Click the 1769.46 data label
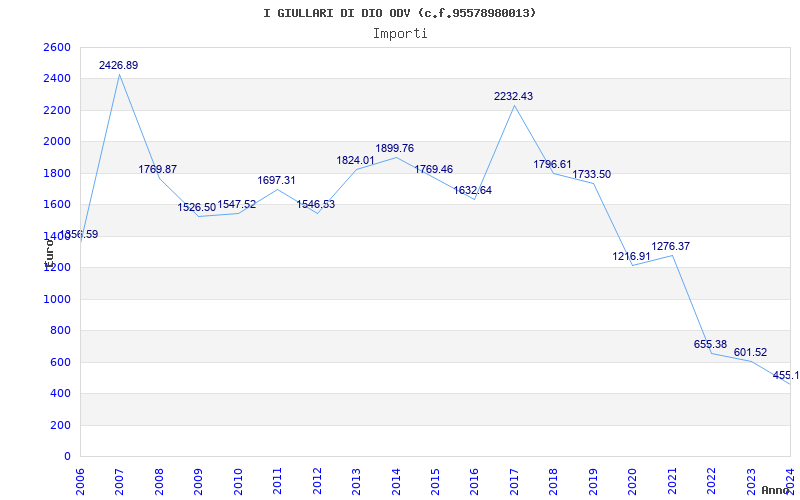 pyautogui.click(x=433, y=169)
